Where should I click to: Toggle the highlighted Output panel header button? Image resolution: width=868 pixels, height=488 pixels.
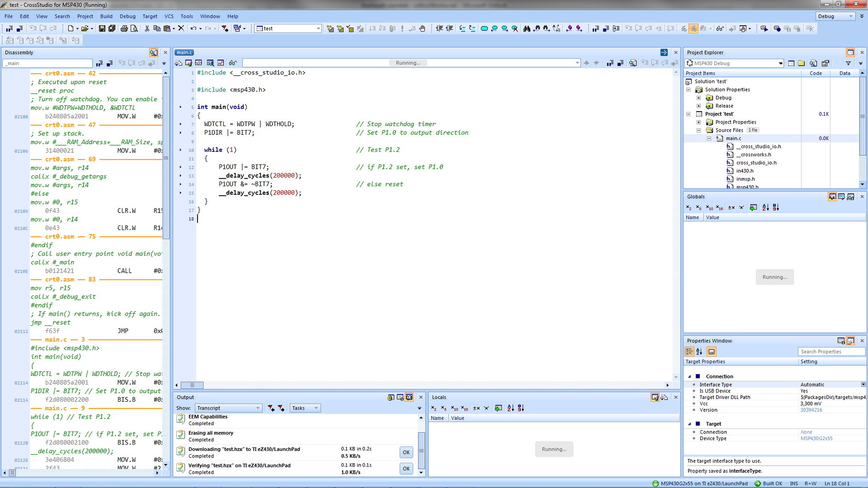(x=409, y=397)
